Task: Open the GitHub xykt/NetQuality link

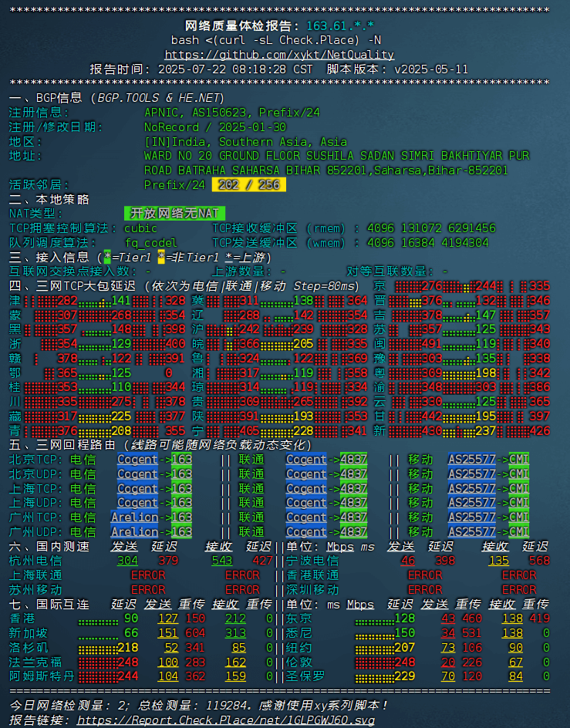Action: click(x=279, y=55)
